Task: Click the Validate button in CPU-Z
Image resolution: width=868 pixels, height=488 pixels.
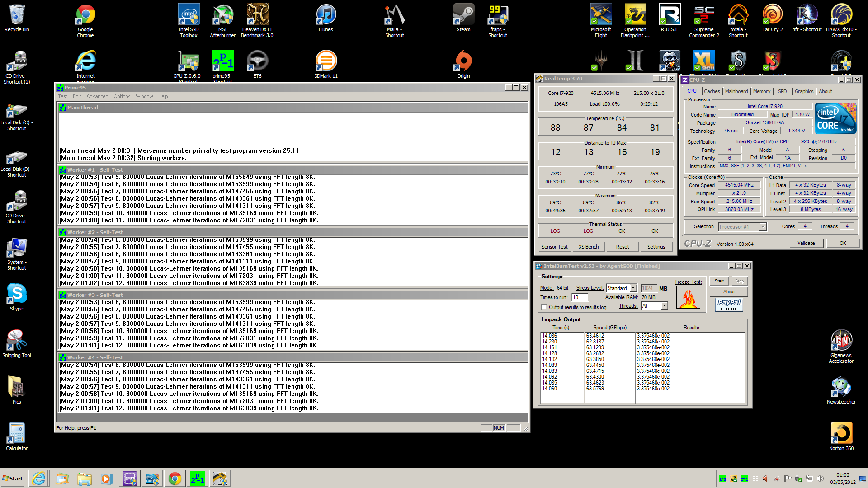Action: click(x=806, y=243)
